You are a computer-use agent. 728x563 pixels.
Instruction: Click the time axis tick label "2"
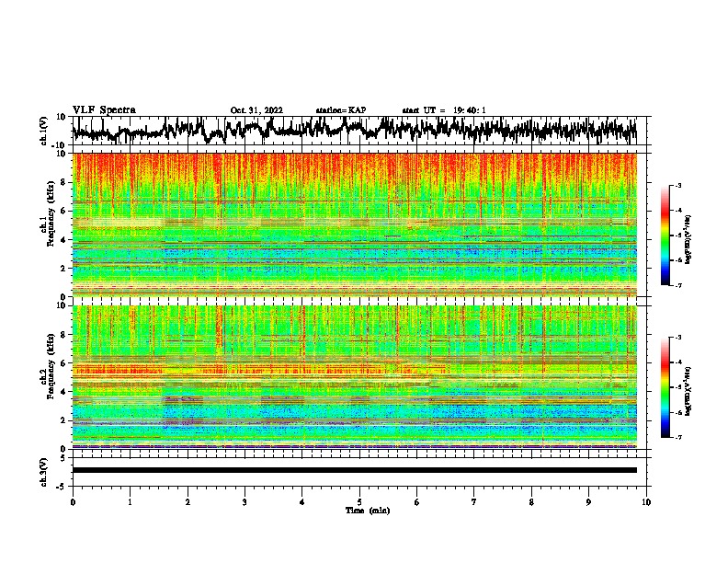point(188,502)
